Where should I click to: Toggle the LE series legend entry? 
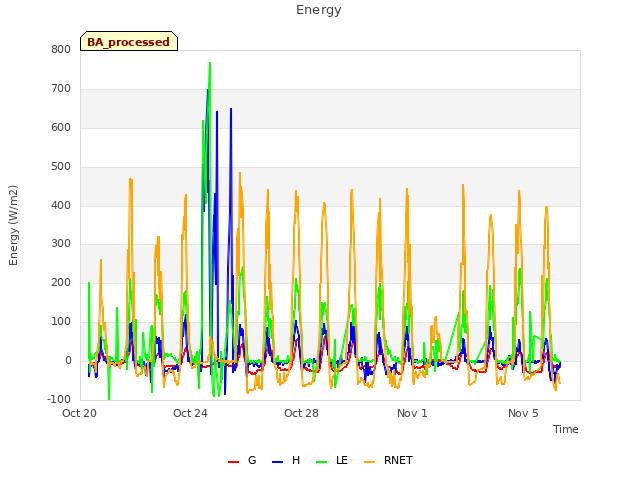tap(332, 460)
